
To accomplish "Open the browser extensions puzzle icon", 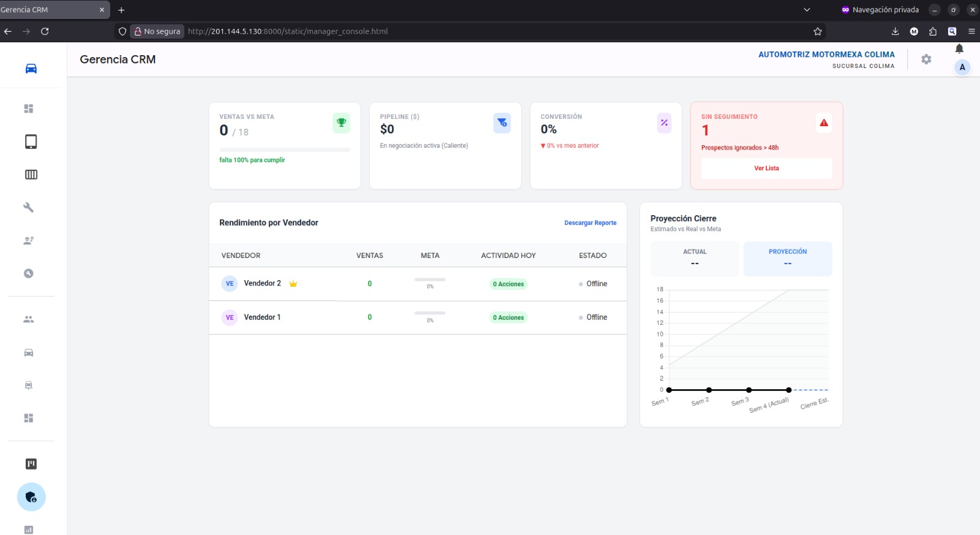I will point(933,31).
